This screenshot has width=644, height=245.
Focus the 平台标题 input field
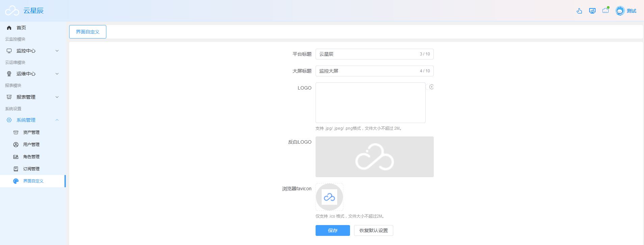pyautogui.click(x=375, y=54)
